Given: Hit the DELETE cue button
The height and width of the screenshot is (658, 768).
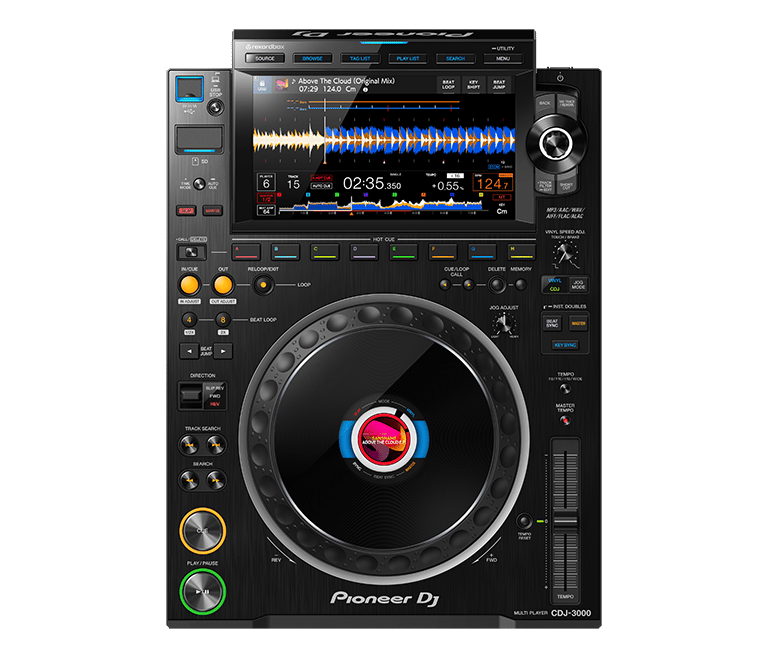Looking at the screenshot, I should (x=497, y=285).
